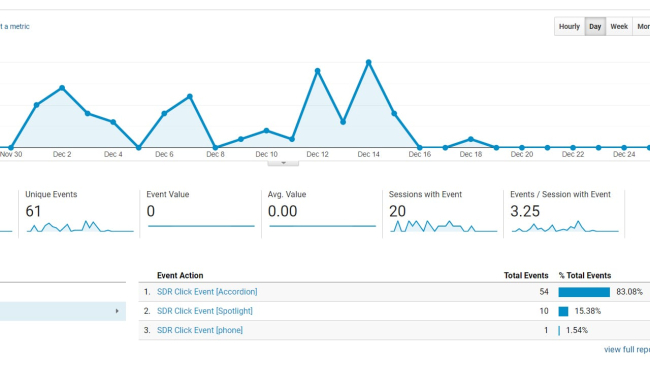Open SDR Click Event [phone] action

[200, 331]
